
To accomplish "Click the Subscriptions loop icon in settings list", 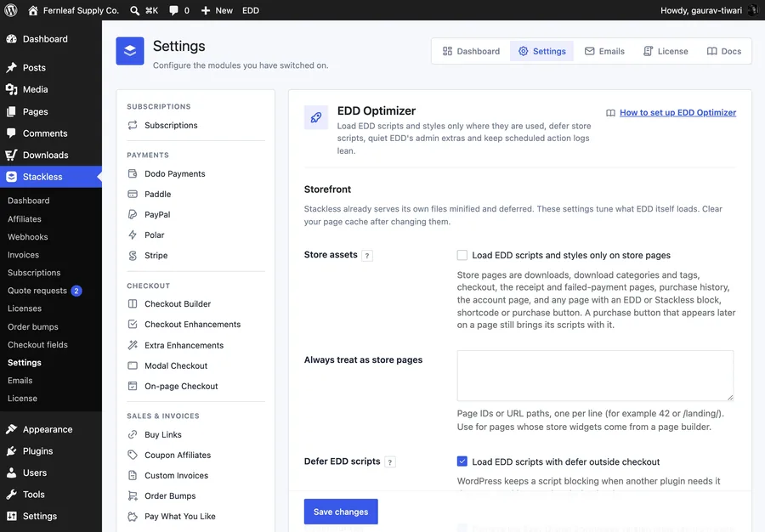I will point(133,125).
